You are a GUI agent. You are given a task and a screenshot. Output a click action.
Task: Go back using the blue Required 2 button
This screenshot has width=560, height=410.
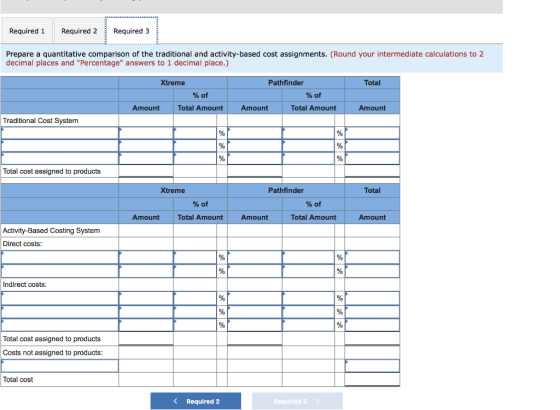196,401
